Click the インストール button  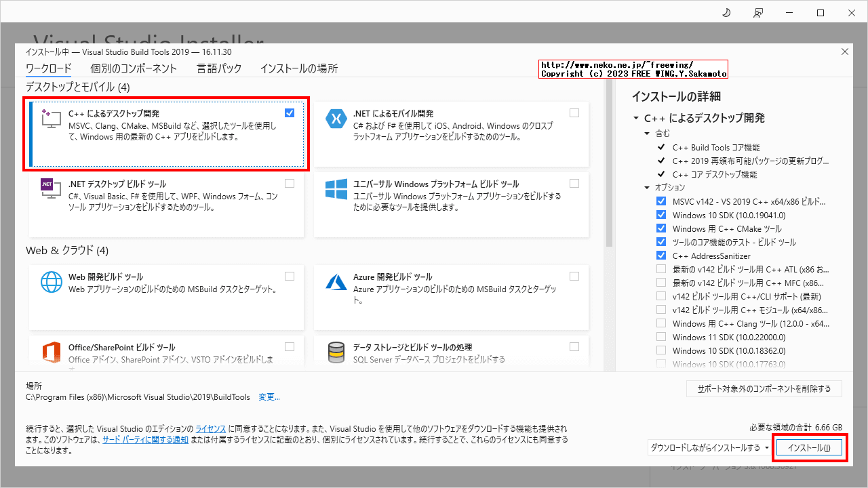coord(809,447)
